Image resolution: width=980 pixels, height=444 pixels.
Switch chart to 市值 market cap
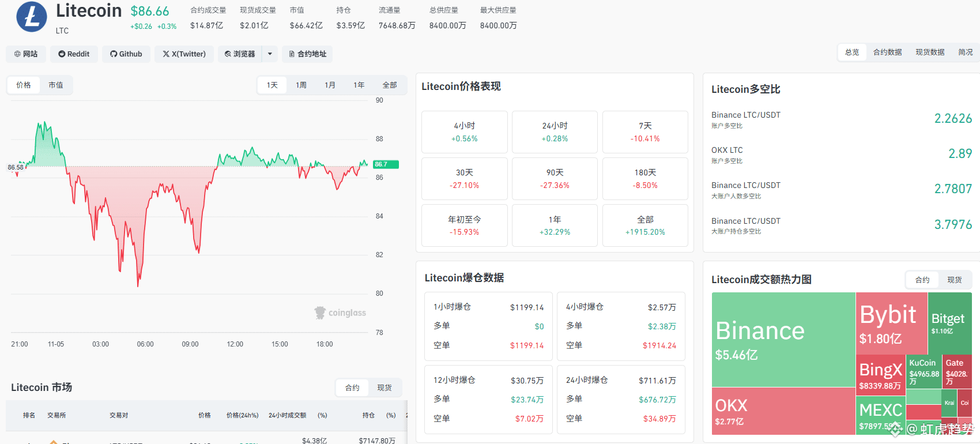point(56,85)
